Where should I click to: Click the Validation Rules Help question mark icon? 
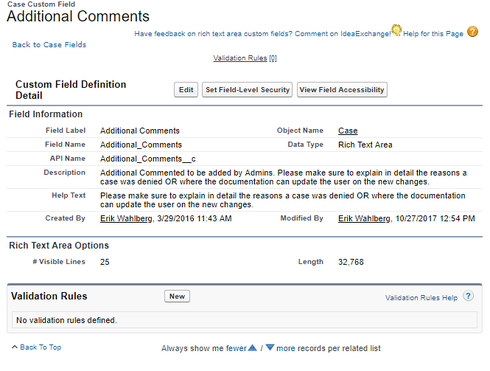click(468, 296)
